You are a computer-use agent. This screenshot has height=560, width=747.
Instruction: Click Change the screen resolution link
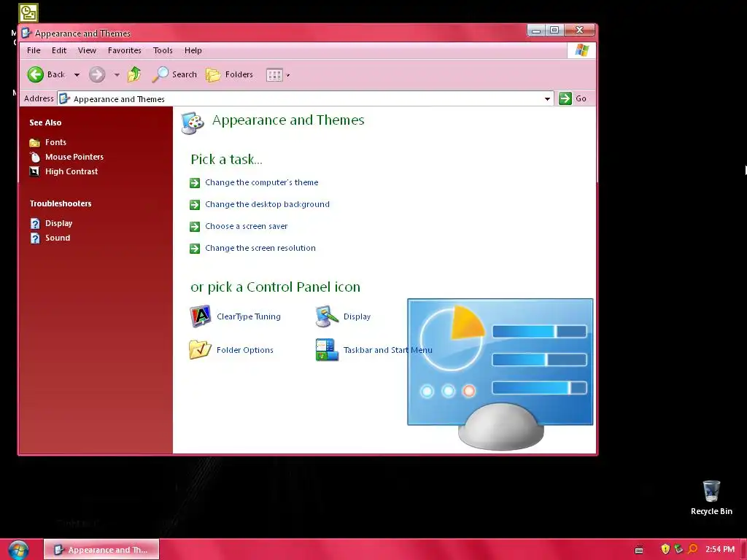(260, 248)
